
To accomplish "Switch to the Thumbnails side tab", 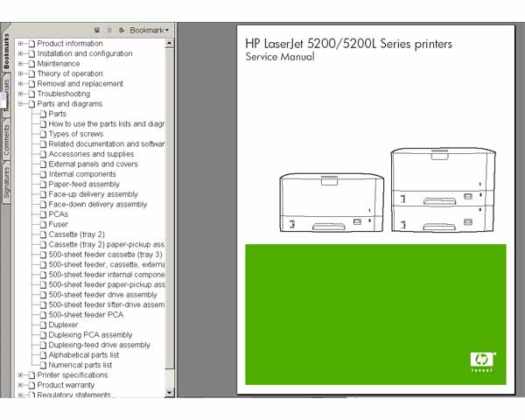I will (x=6, y=94).
